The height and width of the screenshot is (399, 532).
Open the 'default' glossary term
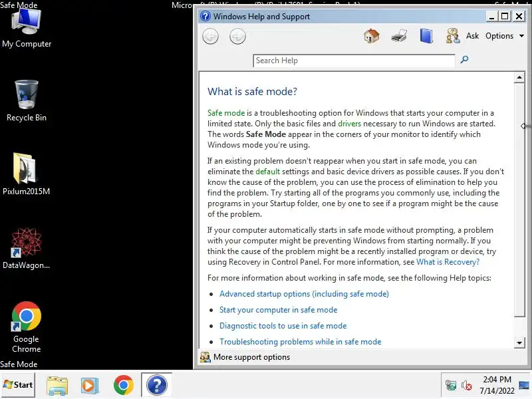[268, 172]
